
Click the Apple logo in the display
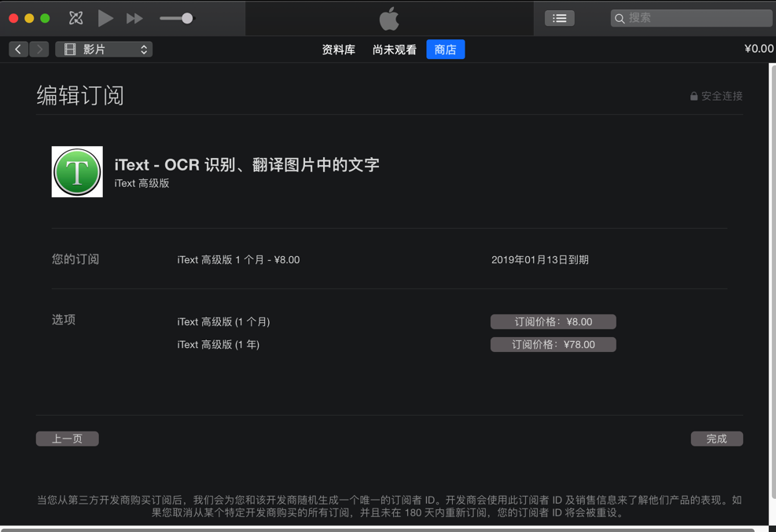pos(389,18)
